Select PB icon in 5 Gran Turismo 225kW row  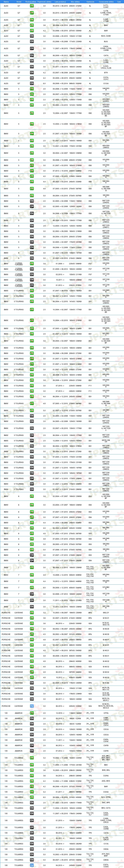point(32,264)
